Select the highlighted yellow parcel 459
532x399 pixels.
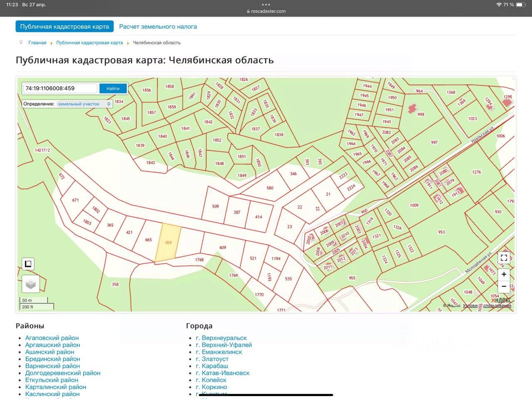pos(168,243)
